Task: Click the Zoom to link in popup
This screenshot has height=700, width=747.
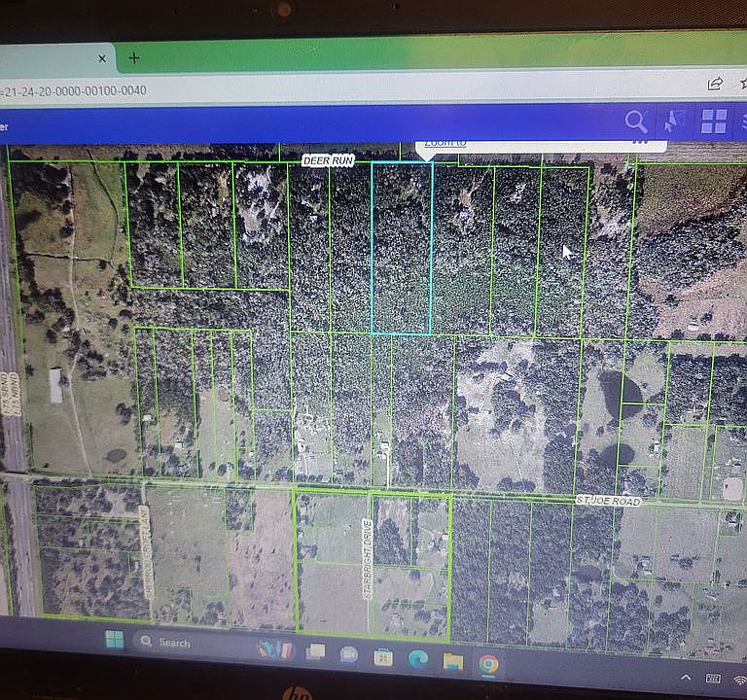Action: click(x=445, y=142)
